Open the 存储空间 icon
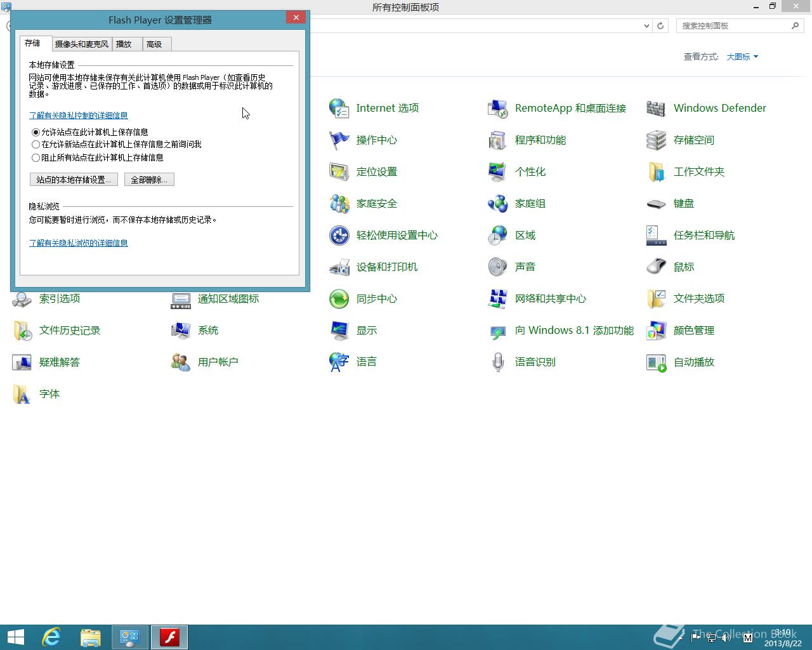This screenshot has height=650, width=812. [657, 140]
